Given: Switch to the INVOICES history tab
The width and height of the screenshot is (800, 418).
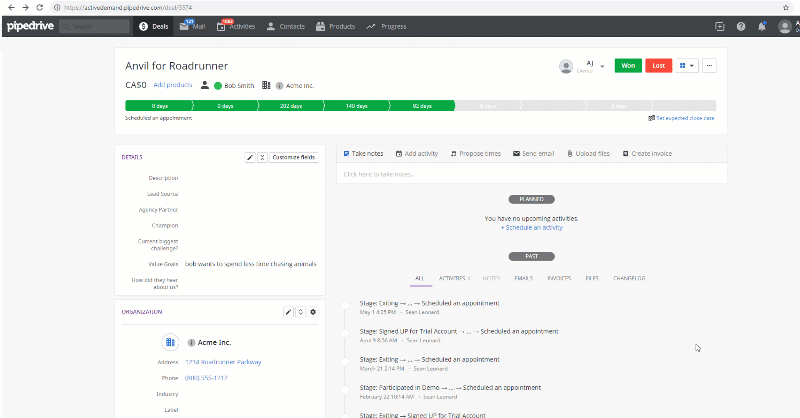Looking at the screenshot, I should [559, 278].
